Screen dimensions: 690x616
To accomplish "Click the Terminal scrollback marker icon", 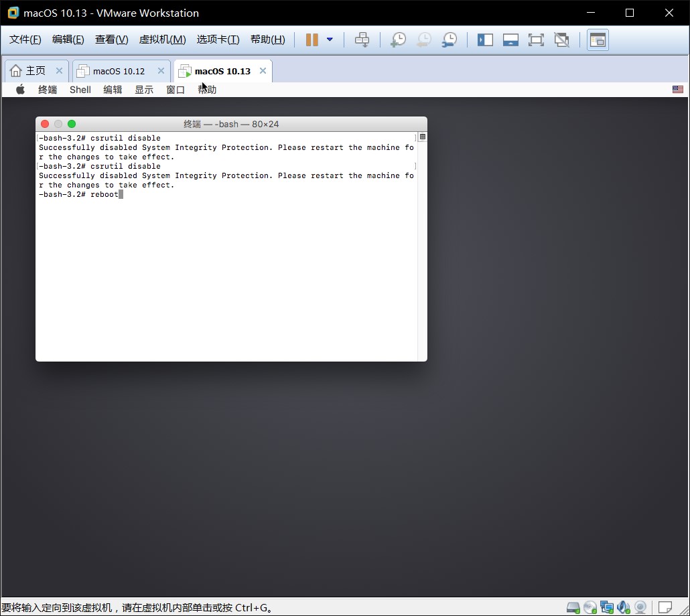I will [423, 137].
